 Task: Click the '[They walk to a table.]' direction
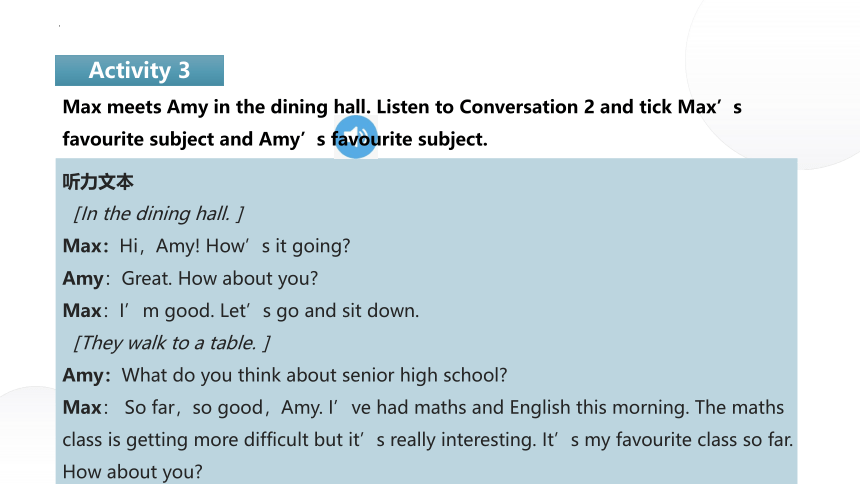coord(172,343)
